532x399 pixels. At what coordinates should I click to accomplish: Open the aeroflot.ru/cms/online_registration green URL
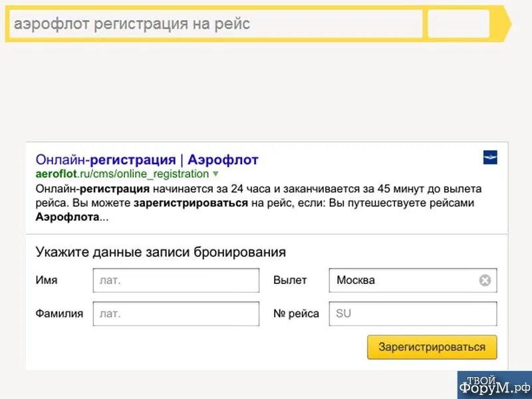point(122,174)
